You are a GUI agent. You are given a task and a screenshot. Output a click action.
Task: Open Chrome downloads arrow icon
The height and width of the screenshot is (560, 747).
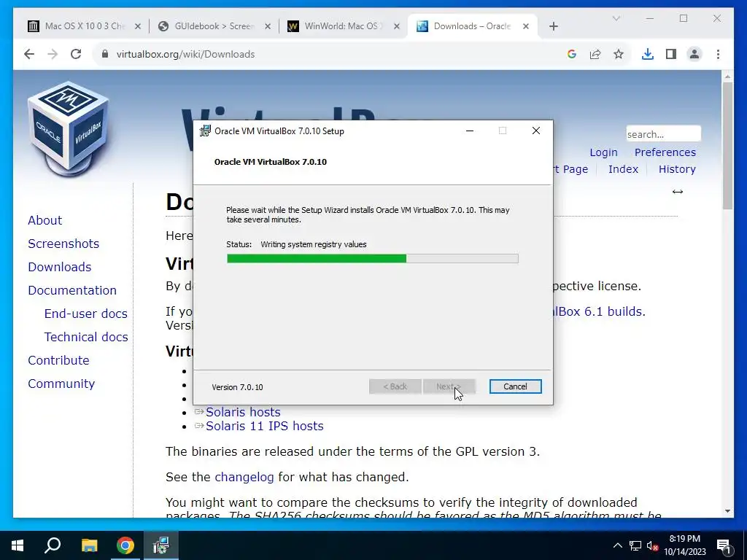point(648,54)
